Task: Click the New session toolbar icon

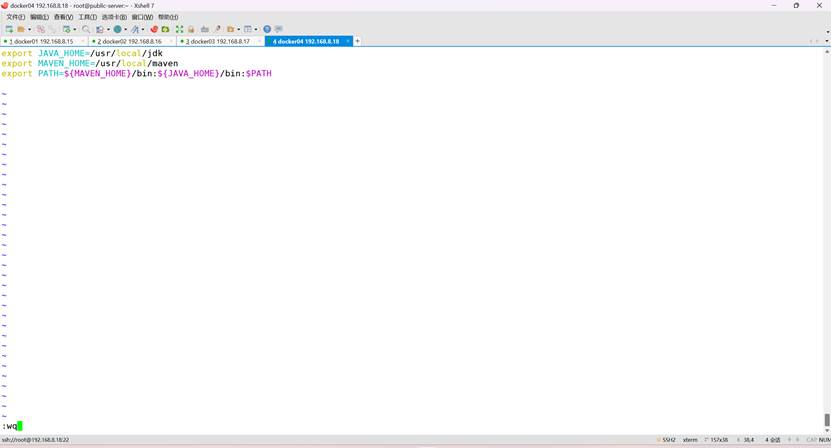Action: click(x=9, y=29)
